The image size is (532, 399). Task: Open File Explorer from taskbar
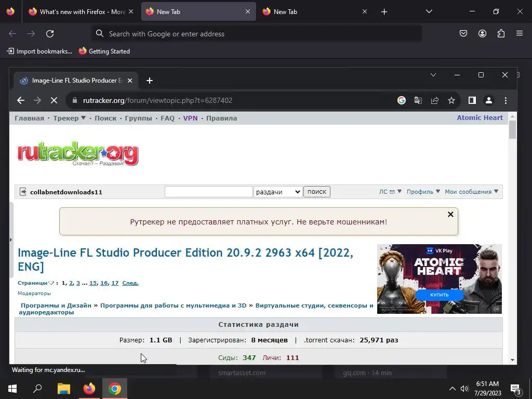tap(63, 389)
